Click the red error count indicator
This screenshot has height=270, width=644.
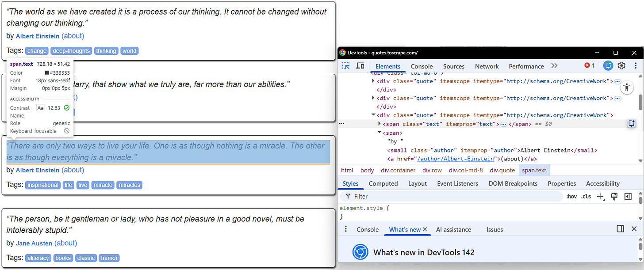click(x=590, y=65)
